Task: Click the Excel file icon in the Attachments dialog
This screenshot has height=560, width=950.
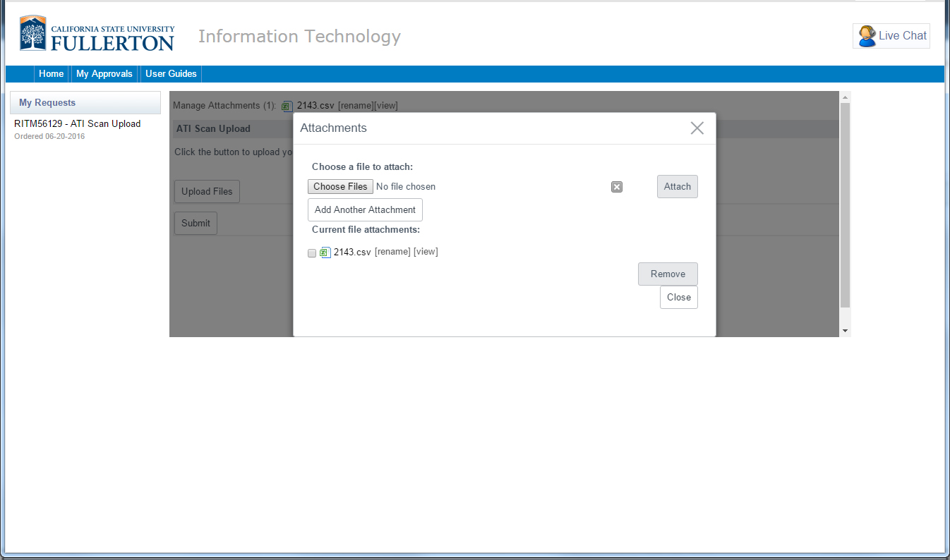Action: coord(325,252)
